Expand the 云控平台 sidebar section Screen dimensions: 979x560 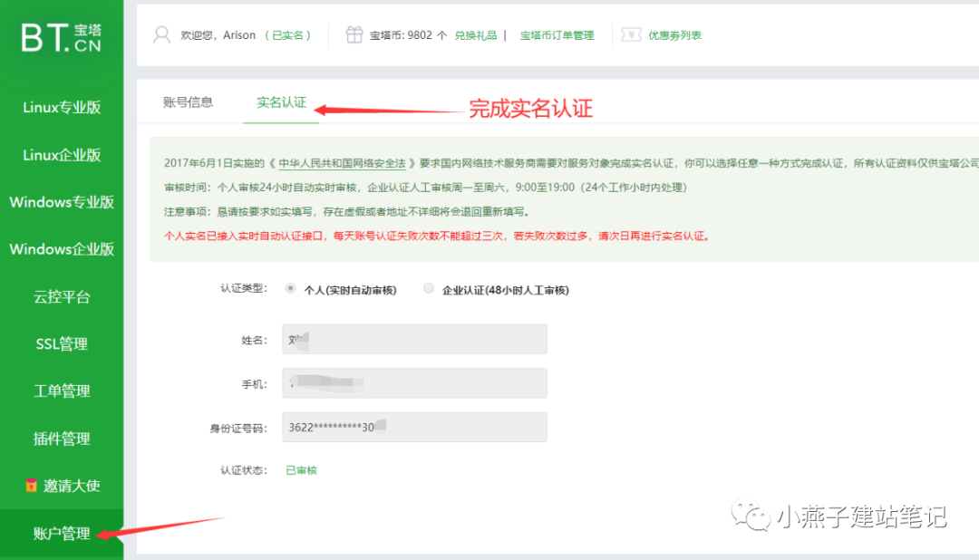tap(61, 296)
